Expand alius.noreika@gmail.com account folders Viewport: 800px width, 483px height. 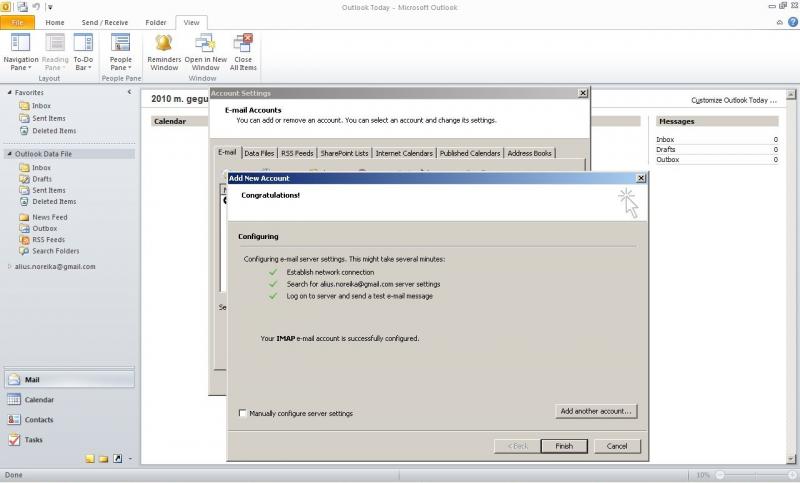tap(9, 266)
